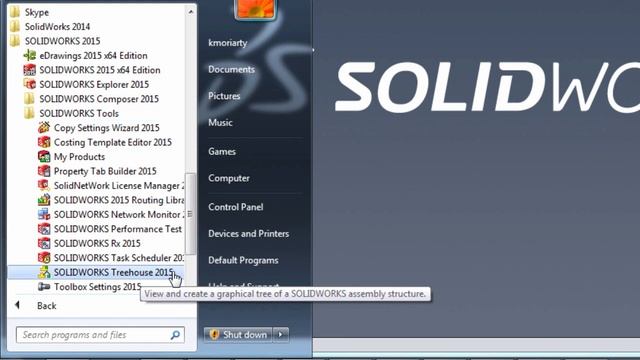Screen dimensions: 640x360
Task: Select 'Toolbox Settings 2015' text
Action: (x=98, y=287)
